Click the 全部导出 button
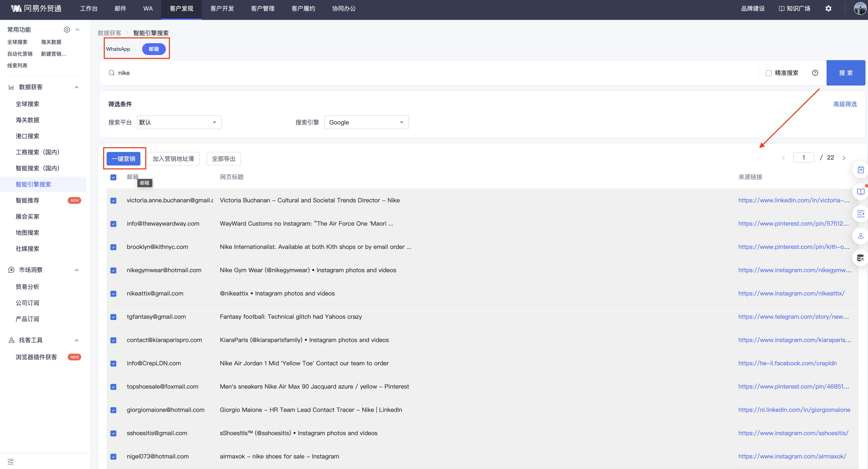 click(x=223, y=159)
